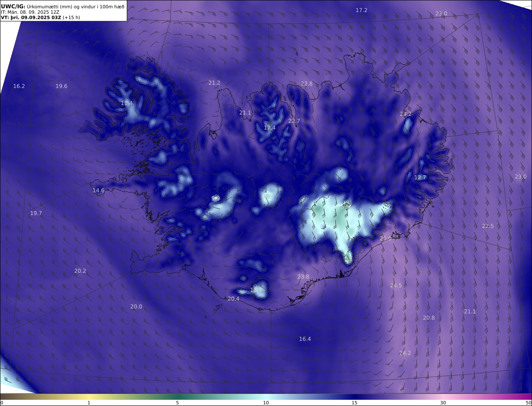Click the 21.2 value label
The width and height of the screenshot is (532, 406).
point(214,83)
